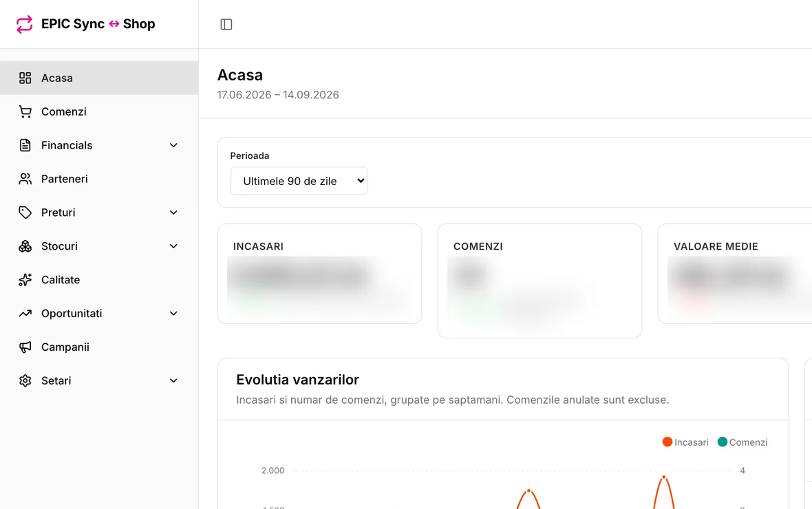Expand the Preturi submenu chevron
The image size is (812, 509).
[173, 213]
